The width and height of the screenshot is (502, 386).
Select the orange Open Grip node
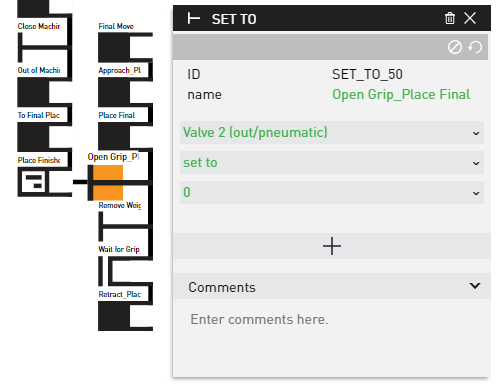[x=107, y=183]
